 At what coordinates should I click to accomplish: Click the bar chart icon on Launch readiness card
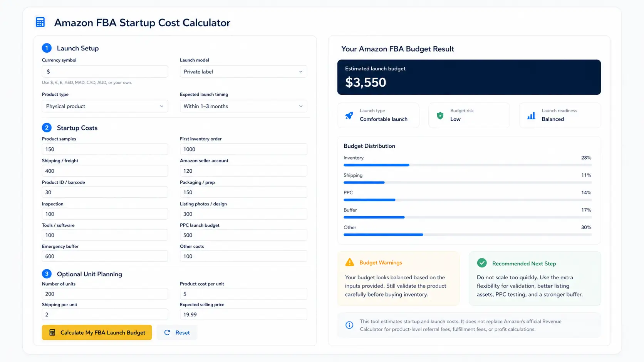coord(531,115)
